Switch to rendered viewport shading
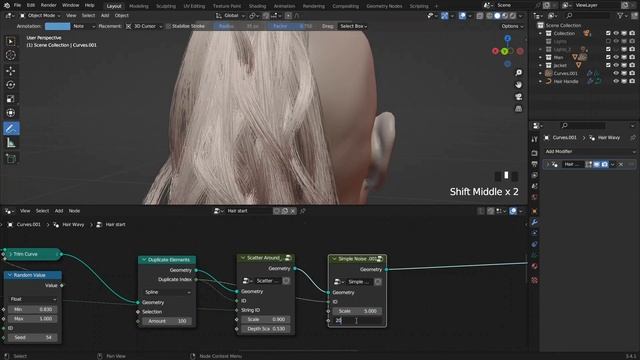640x360 pixels. coord(513,16)
